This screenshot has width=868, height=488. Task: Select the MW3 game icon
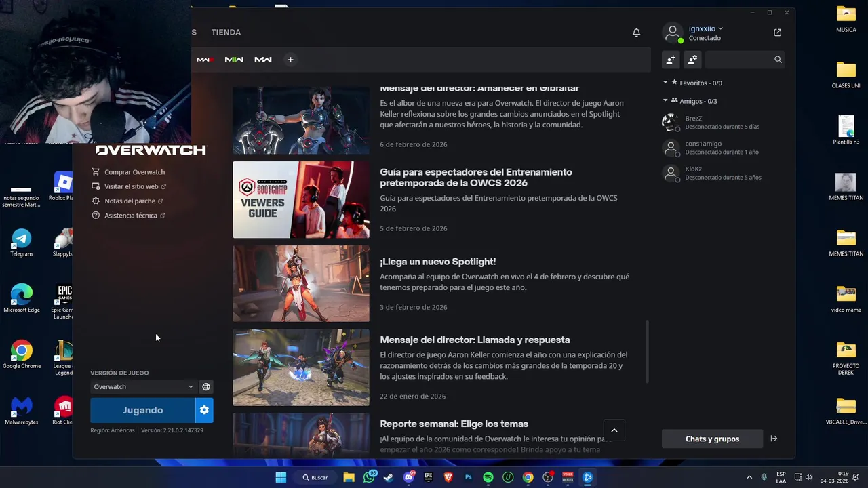point(205,60)
